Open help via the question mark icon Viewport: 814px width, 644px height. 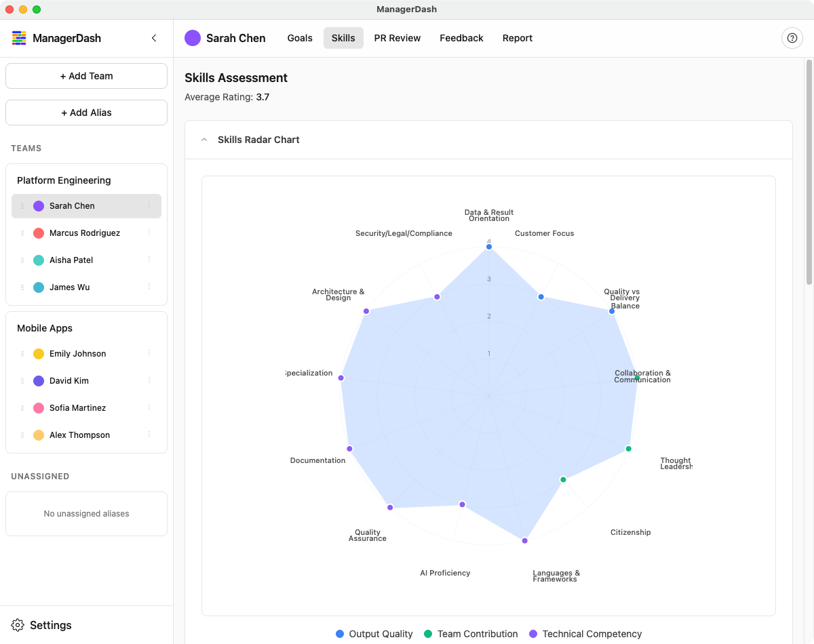[x=792, y=38]
